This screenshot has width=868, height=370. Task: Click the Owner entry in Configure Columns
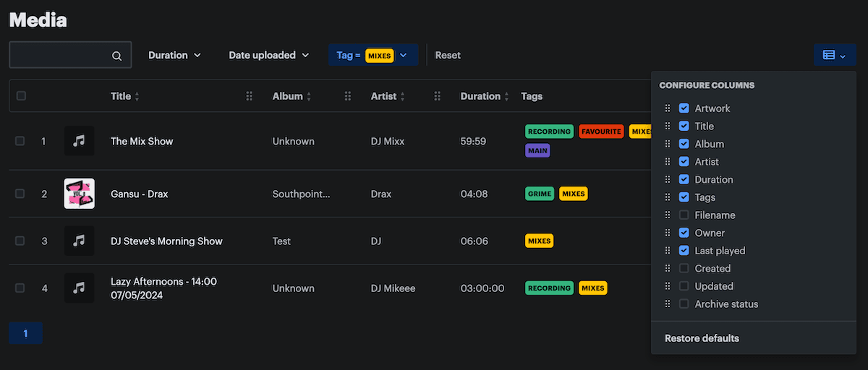pos(710,233)
